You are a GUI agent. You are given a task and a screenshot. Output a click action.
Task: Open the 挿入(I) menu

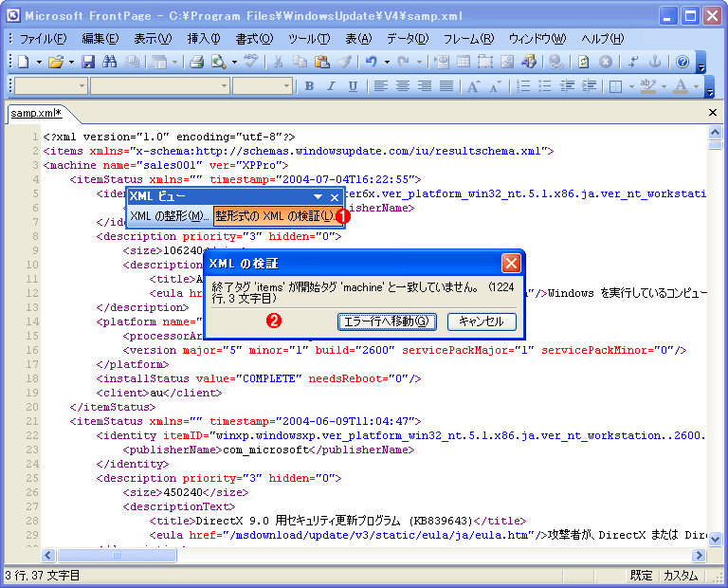pos(204,39)
